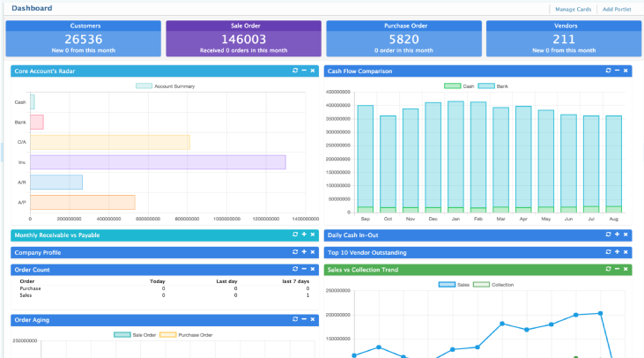Close the Order Aging portlet
Viewport: 644px width, 358px height.
tap(313, 320)
